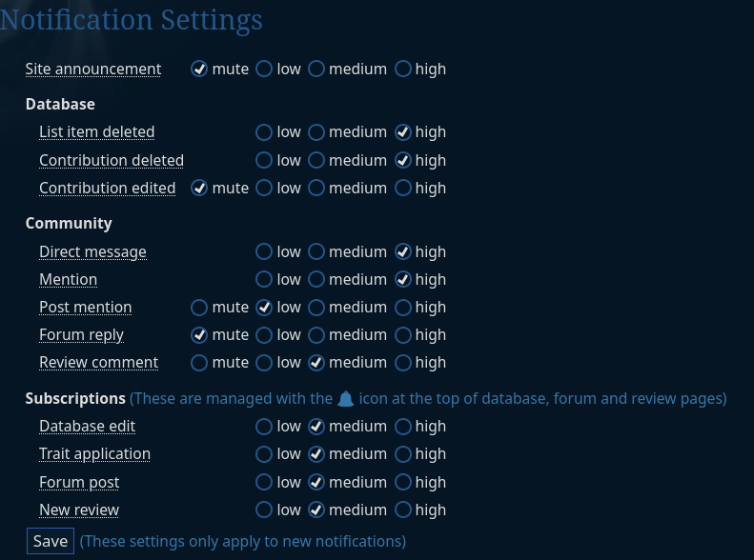Mute Post mention notifications

(x=199, y=307)
